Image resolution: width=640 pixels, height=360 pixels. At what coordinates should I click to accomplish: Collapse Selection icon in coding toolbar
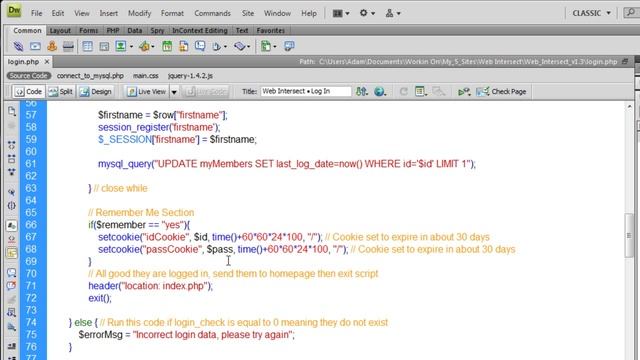[11, 159]
